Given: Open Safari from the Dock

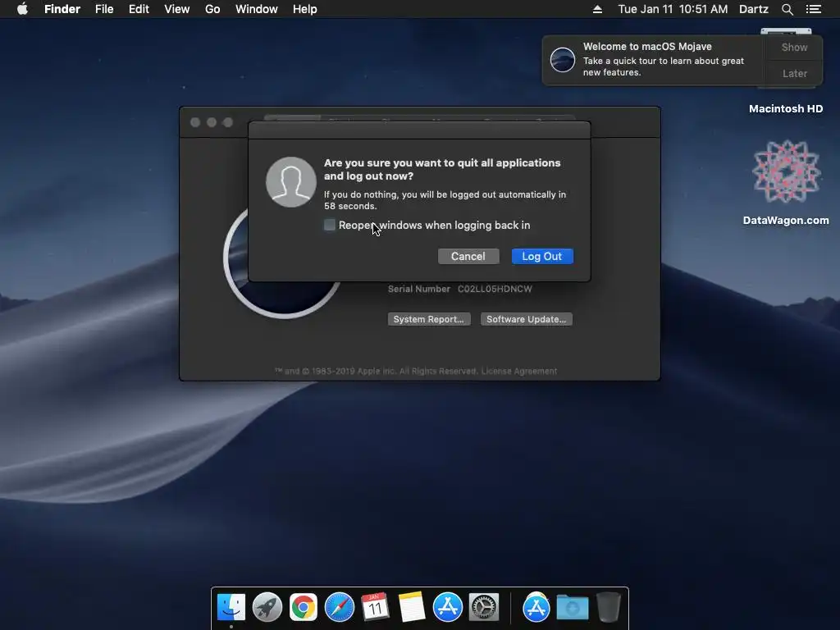Looking at the screenshot, I should coord(339,608).
